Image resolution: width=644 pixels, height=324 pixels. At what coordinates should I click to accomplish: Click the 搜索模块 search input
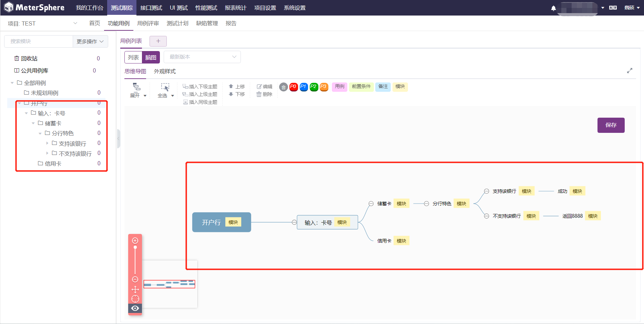[x=38, y=41]
